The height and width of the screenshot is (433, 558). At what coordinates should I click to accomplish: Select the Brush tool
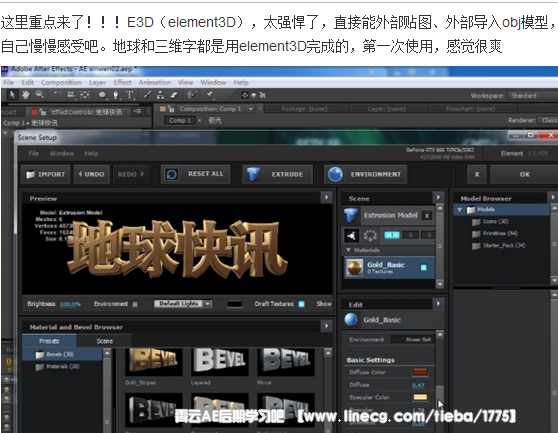(147, 95)
